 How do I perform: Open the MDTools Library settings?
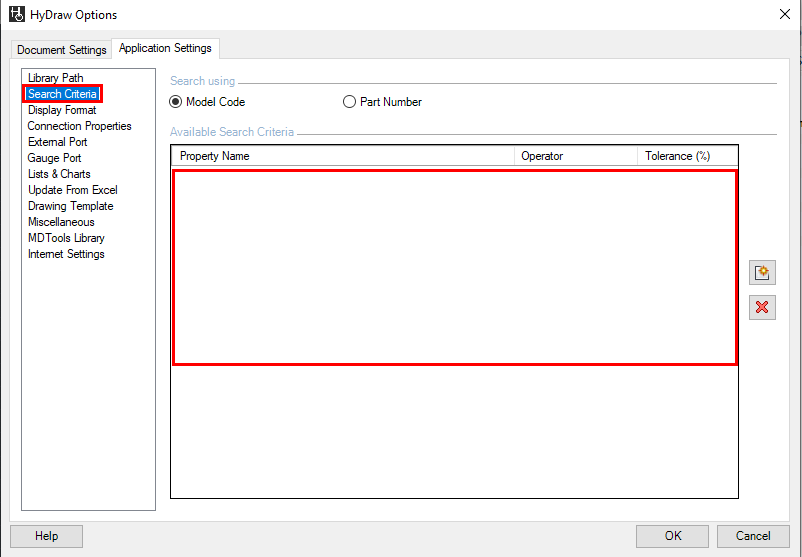66,238
